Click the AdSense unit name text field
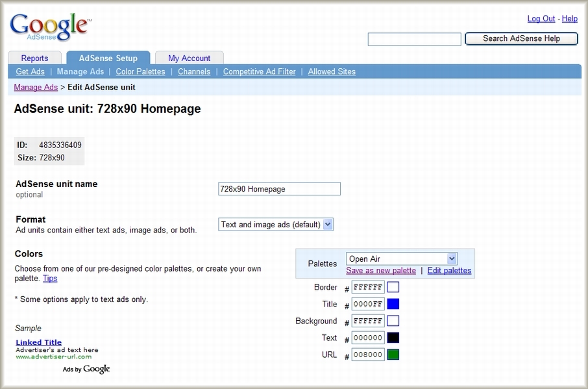 (279, 189)
